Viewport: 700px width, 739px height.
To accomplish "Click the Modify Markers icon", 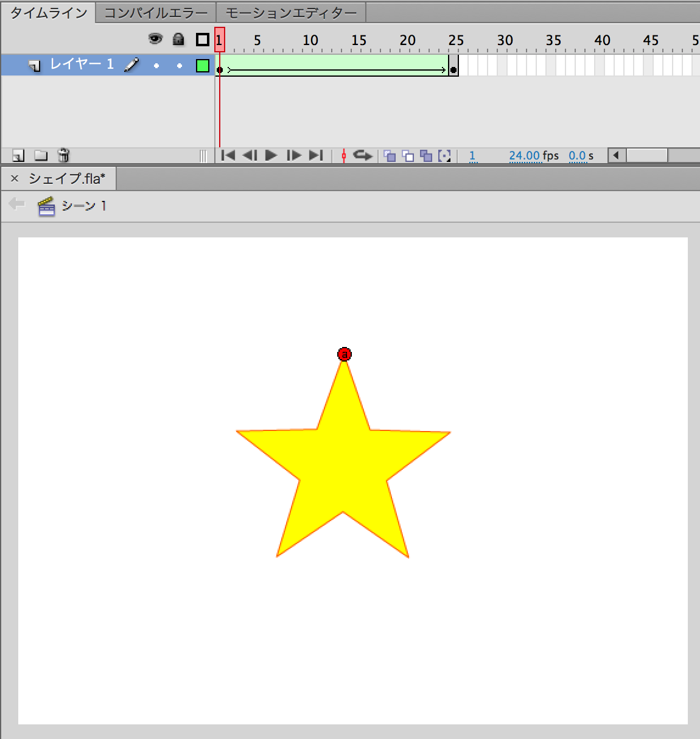I will (x=445, y=156).
